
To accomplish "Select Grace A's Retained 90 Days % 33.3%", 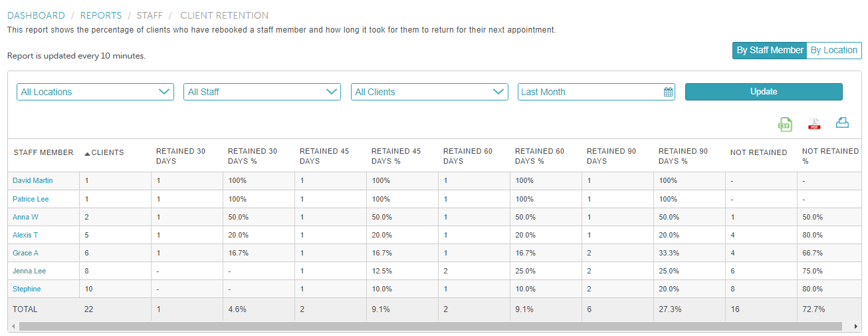I will [669, 253].
